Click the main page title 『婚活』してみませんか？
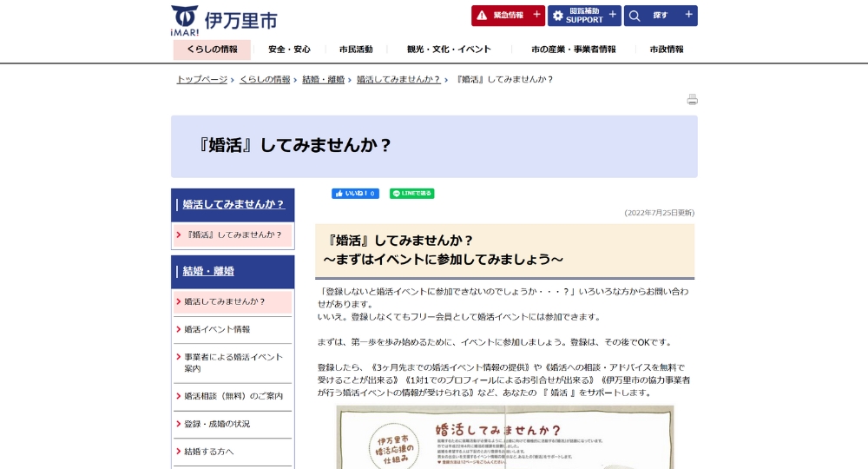 click(x=294, y=145)
